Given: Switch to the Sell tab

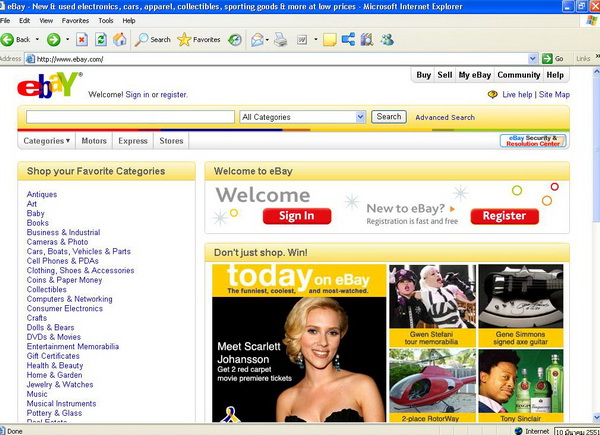Looking at the screenshot, I should [x=445, y=75].
